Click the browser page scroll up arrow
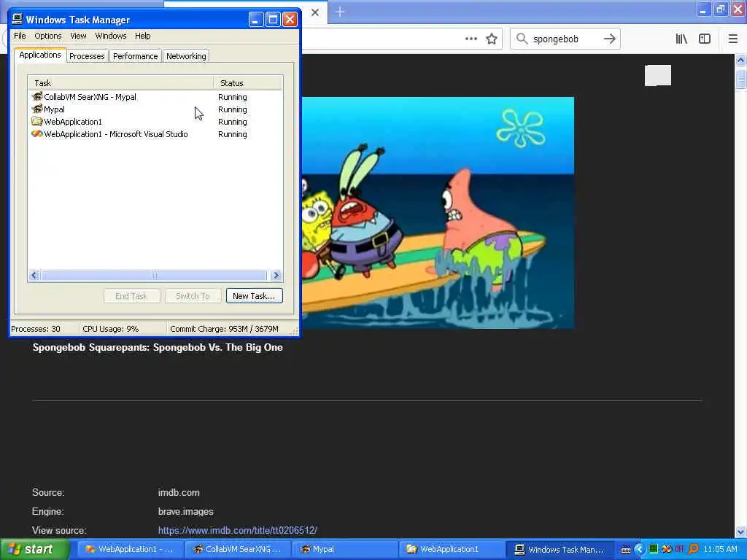Viewport: 747px width, 560px height. (740, 61)
